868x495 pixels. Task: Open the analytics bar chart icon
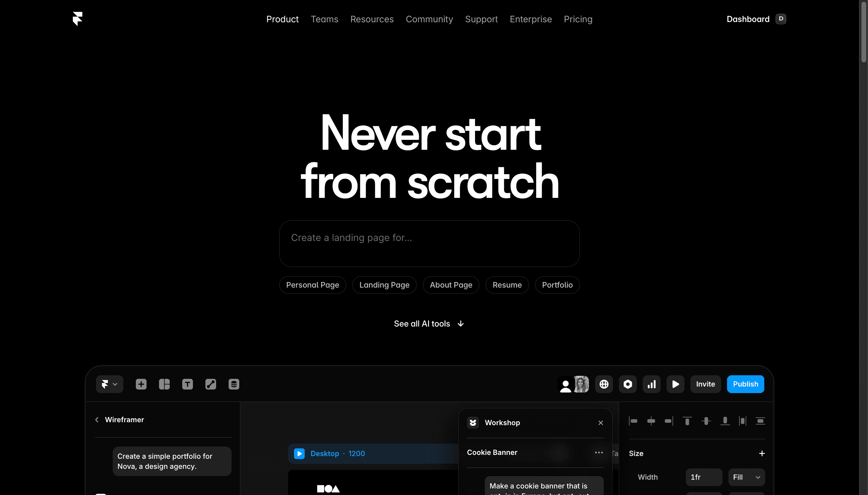click(x=652, y=384)
